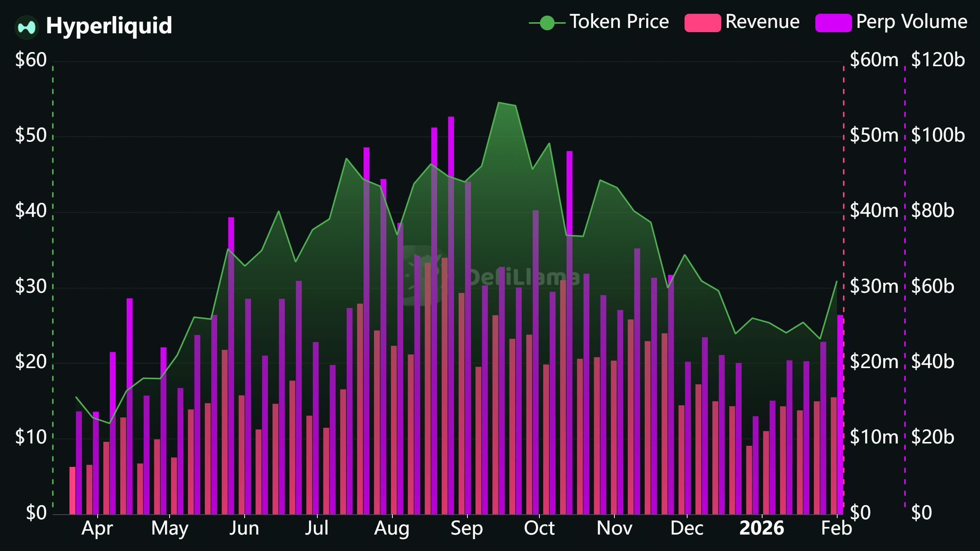This screenshot has width=980, height=551.
Task: Click the Jul label on x-axis
Action: (x=317, y=528)
